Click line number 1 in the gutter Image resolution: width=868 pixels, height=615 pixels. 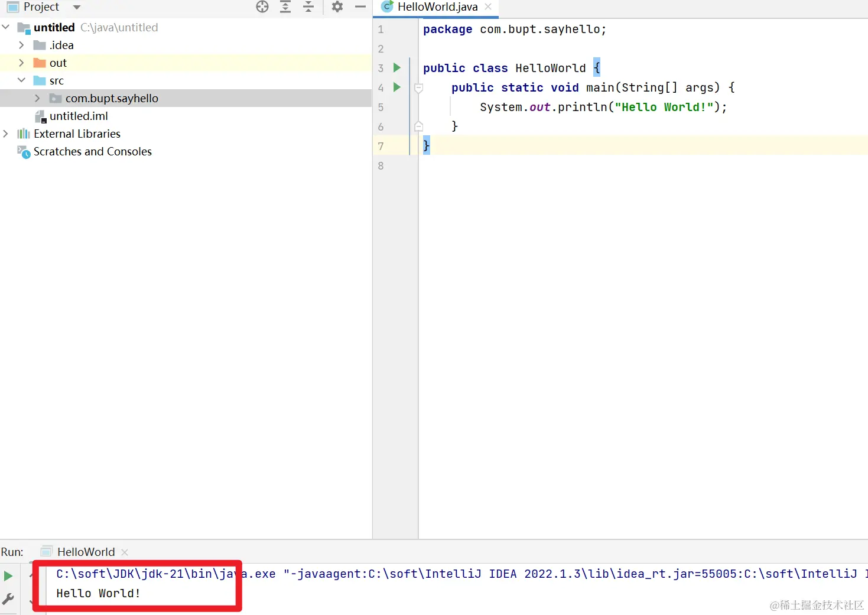point(381,30)
